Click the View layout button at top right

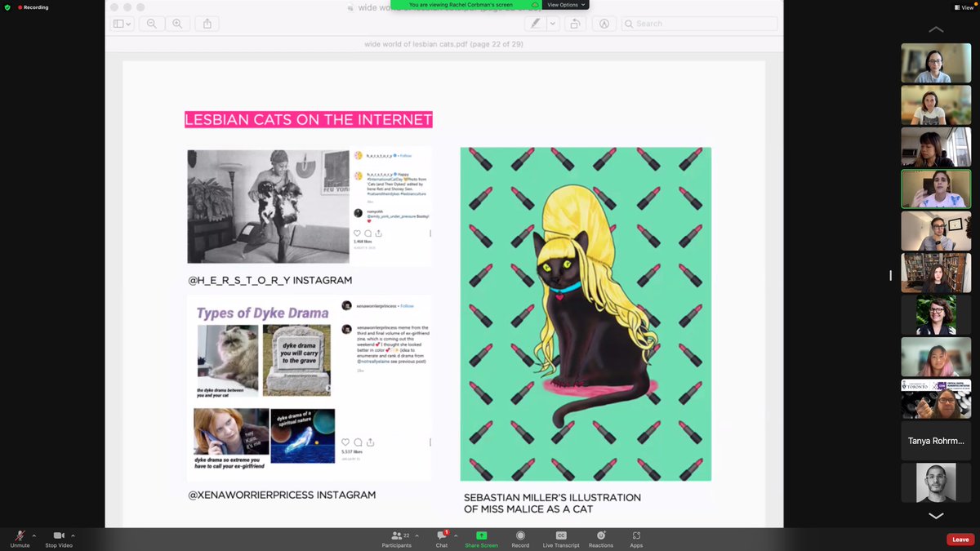coord(964,7)
